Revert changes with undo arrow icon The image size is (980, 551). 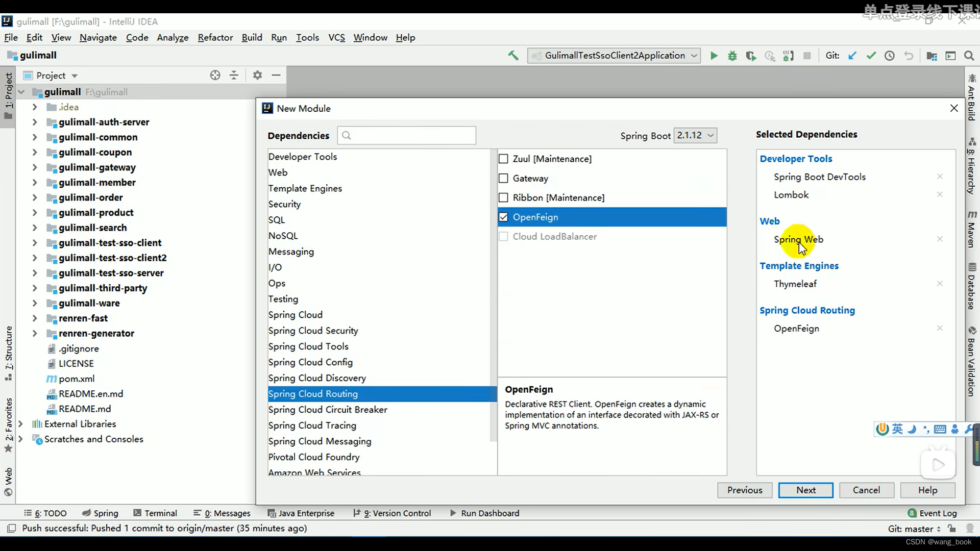[909, 56]
